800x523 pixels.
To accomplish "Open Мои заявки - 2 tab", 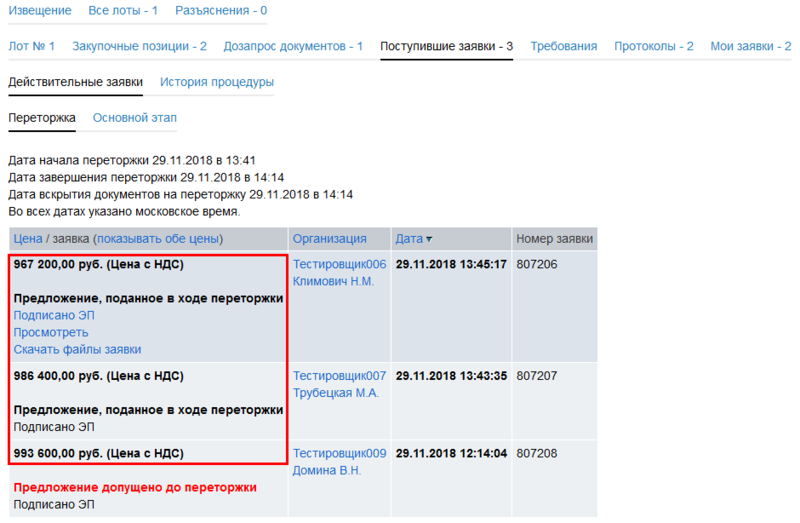I will click(750, 46).
